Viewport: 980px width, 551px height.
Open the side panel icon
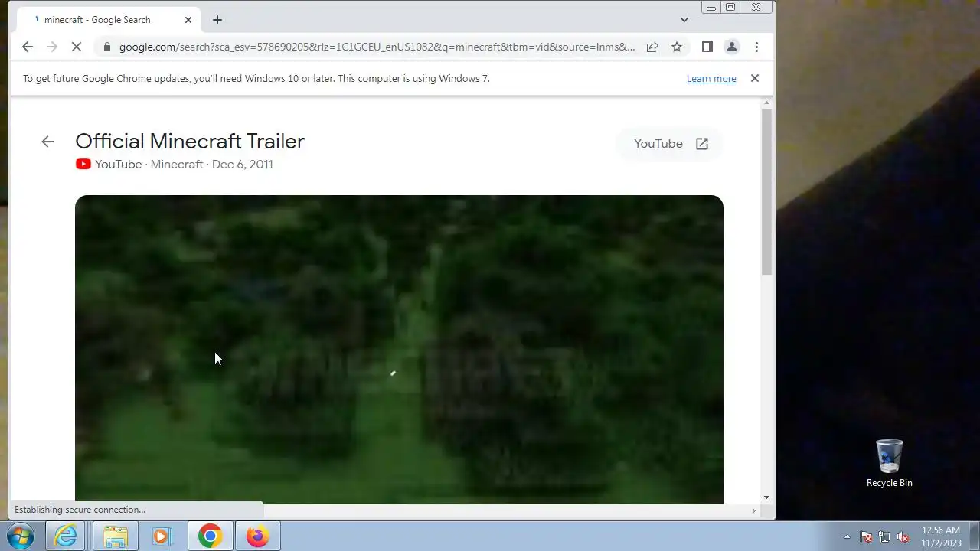[707, 47]
